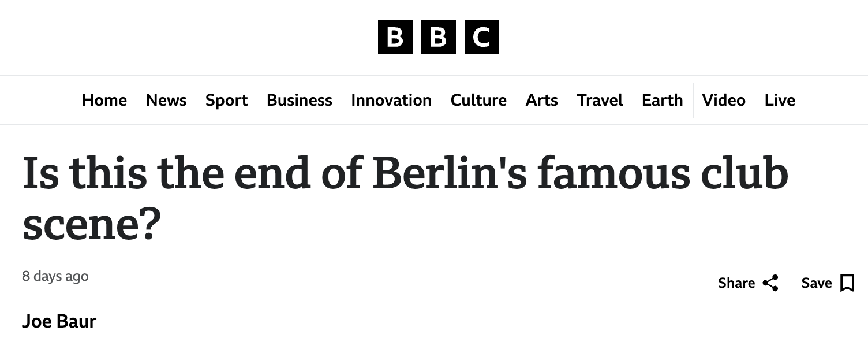Go to the Home section

tap(104, 100)
